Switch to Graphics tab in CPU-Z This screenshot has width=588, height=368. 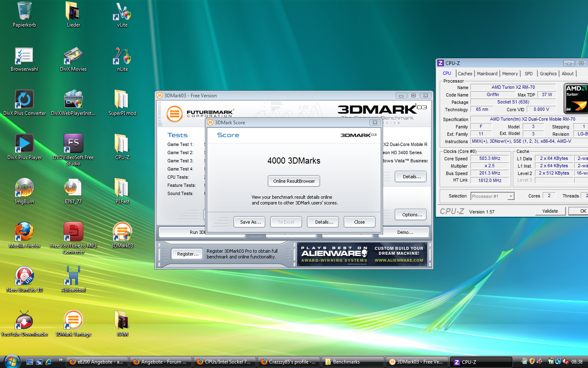pos(548,74)
